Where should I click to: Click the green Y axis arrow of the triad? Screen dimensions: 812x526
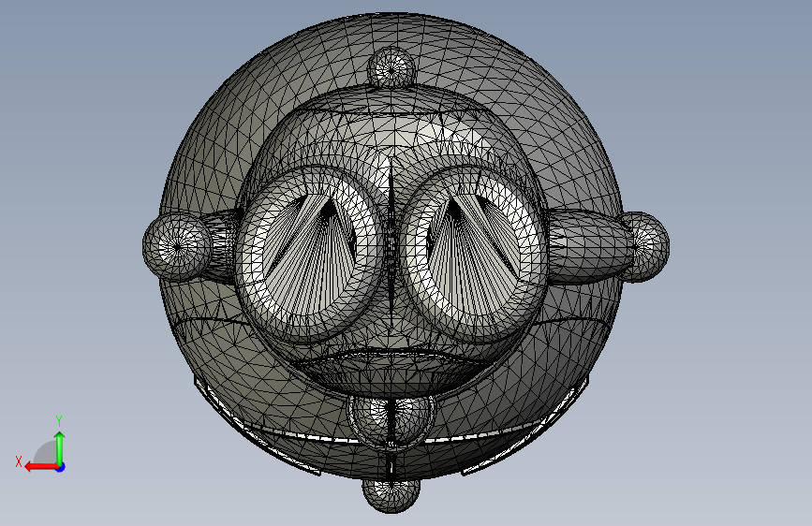point(60,447)
